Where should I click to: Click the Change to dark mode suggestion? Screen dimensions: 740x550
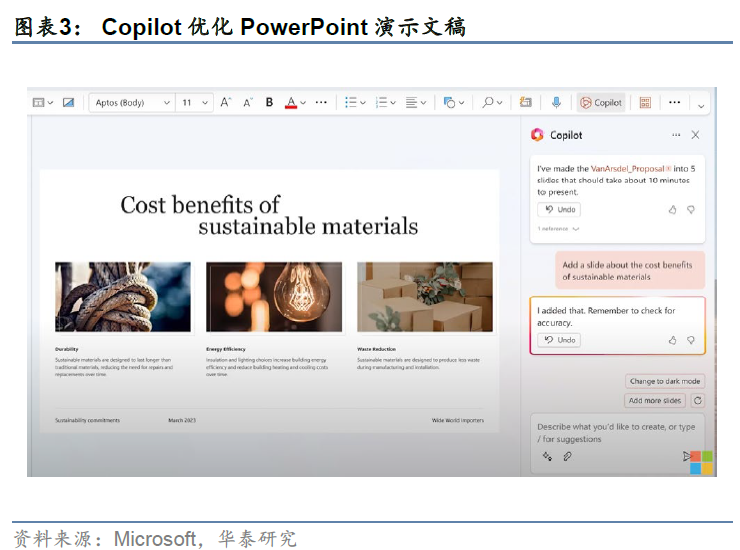pos(664,381)
